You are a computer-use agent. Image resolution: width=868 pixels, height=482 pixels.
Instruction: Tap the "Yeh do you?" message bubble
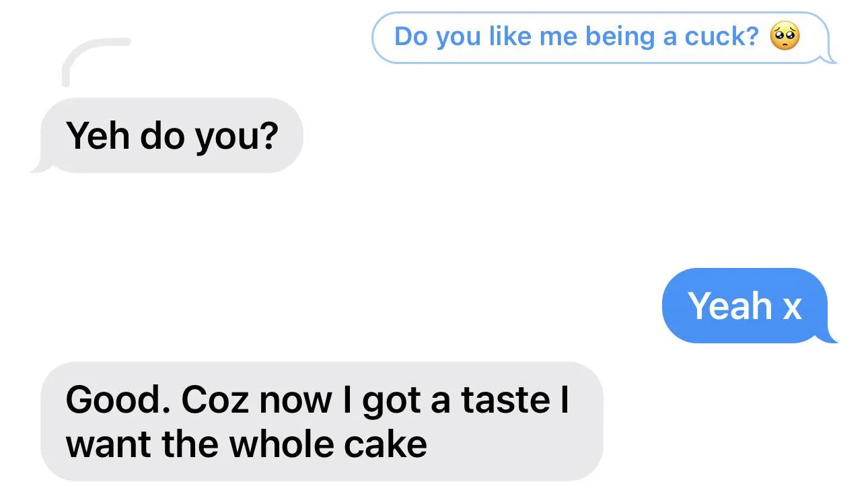(172, 135)
